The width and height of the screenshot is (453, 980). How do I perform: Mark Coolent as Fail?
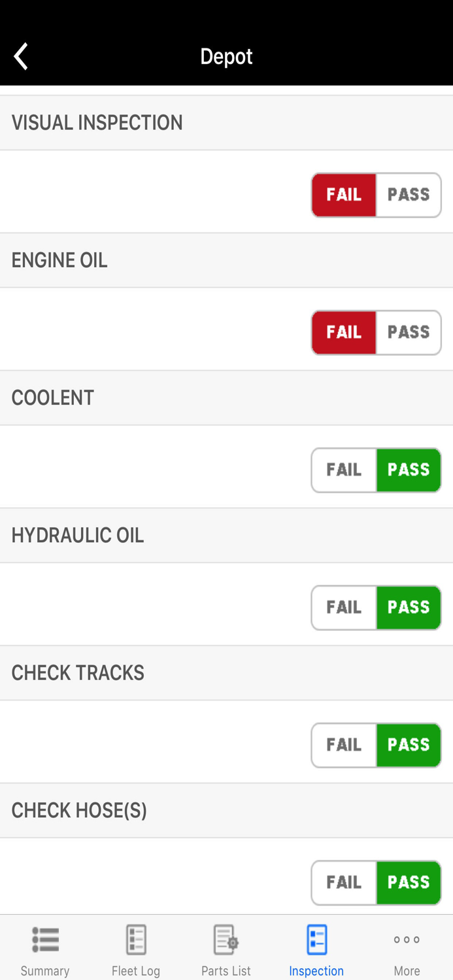pos(344,470)
